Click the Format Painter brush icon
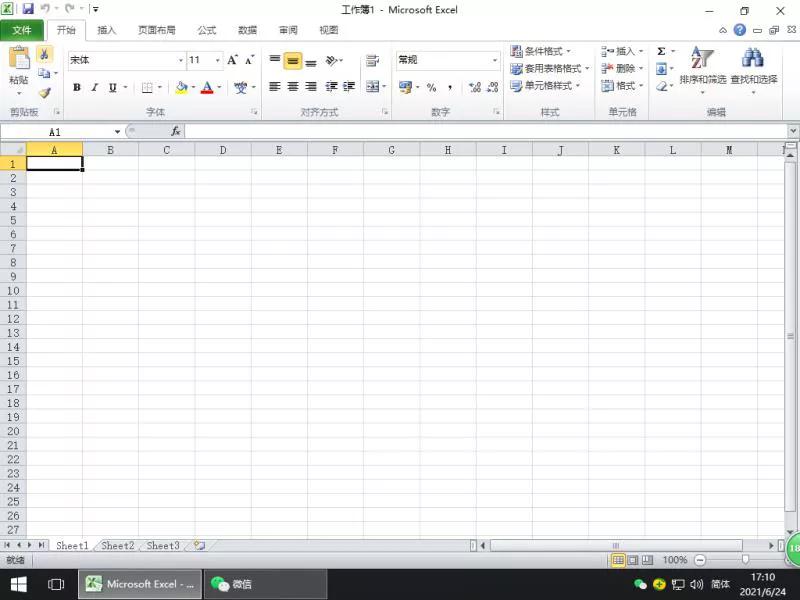 45,93
